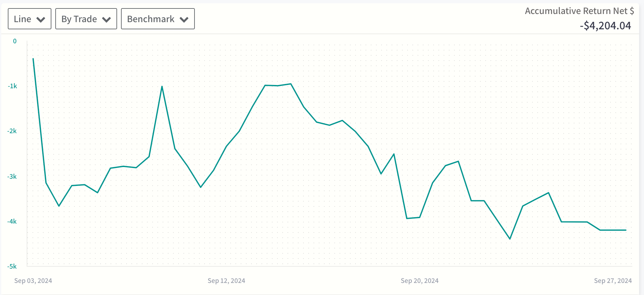Click the Sep 20, 2024 date label
Image resolution: width=644 pixels, height=295 pixels.
[420, 281]
